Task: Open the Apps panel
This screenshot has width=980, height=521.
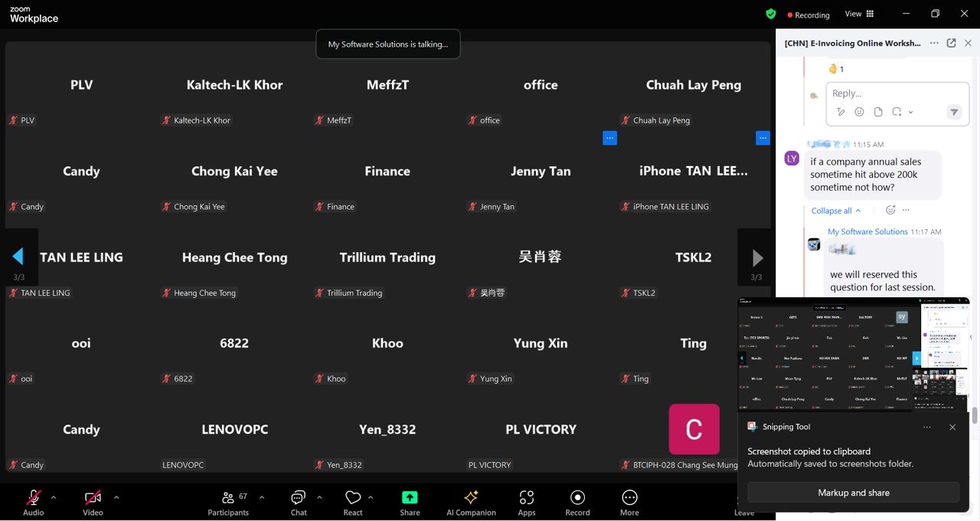Action: 527,502
